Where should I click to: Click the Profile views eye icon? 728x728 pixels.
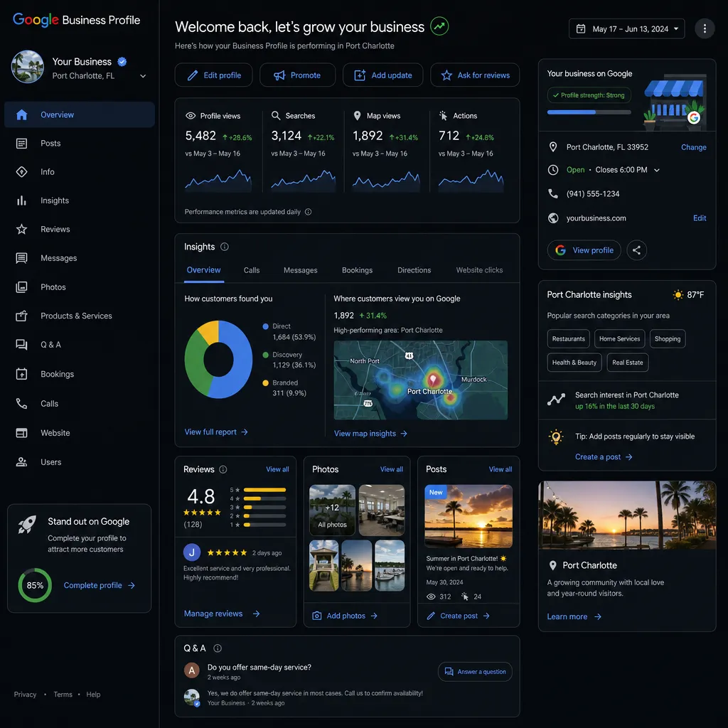[x=191, y=116]
